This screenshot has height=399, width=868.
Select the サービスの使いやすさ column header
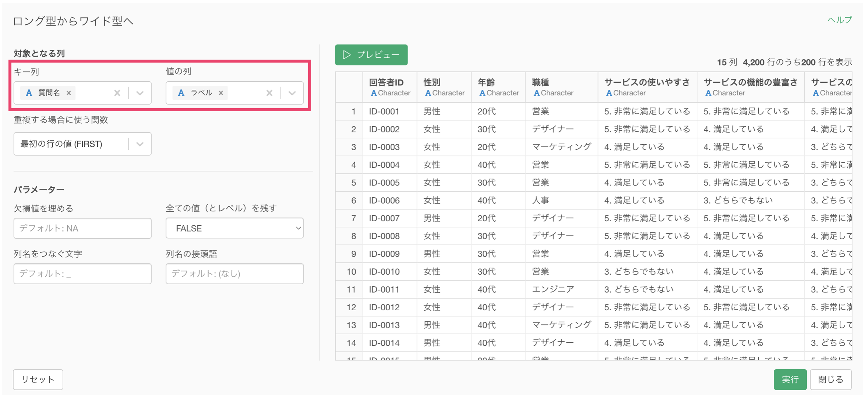[x=647, y=87]
